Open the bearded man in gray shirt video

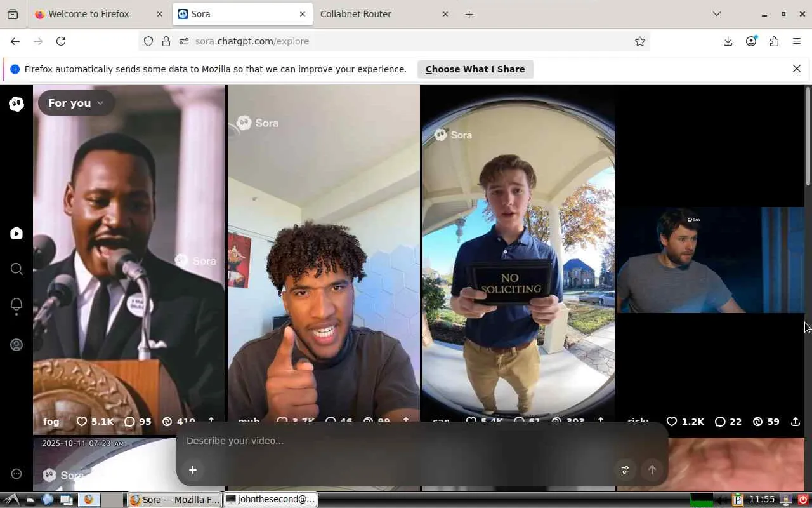(x=710, y=260)
